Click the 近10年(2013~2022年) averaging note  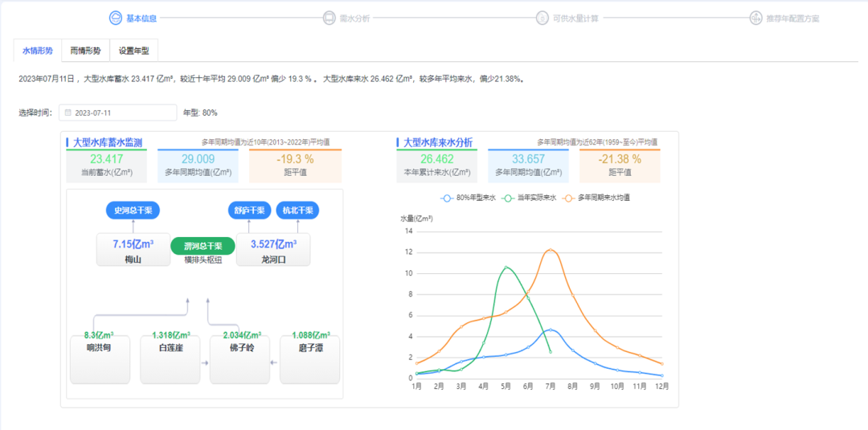pos(266,142)
